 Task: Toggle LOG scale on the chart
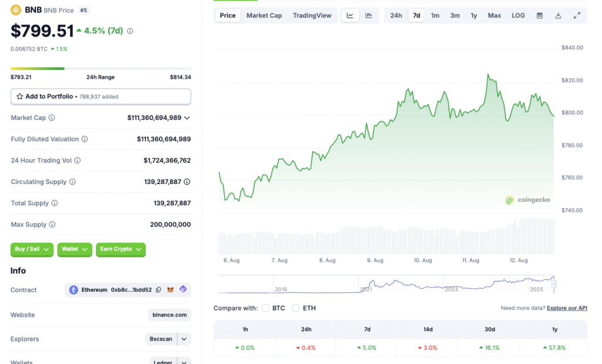pyautogui.click(x=519, y=15)
